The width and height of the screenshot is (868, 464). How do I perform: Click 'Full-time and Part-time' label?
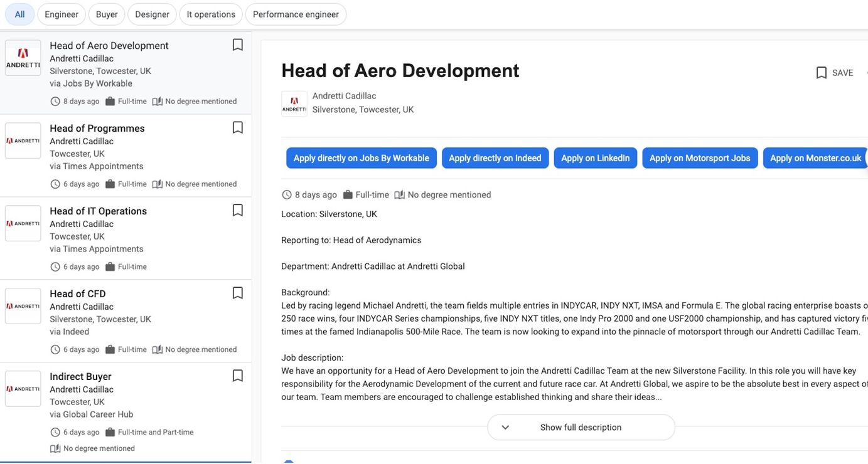[156, 433]
